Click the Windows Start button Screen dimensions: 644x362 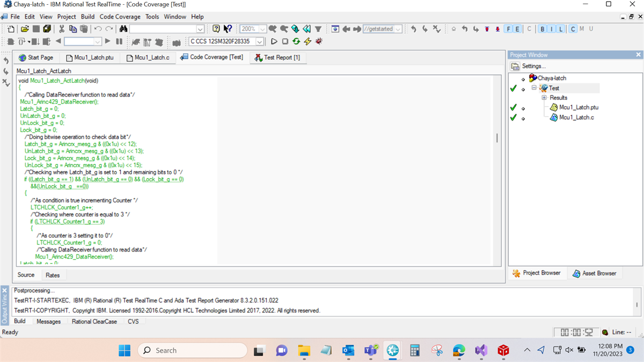pos(125,350)
